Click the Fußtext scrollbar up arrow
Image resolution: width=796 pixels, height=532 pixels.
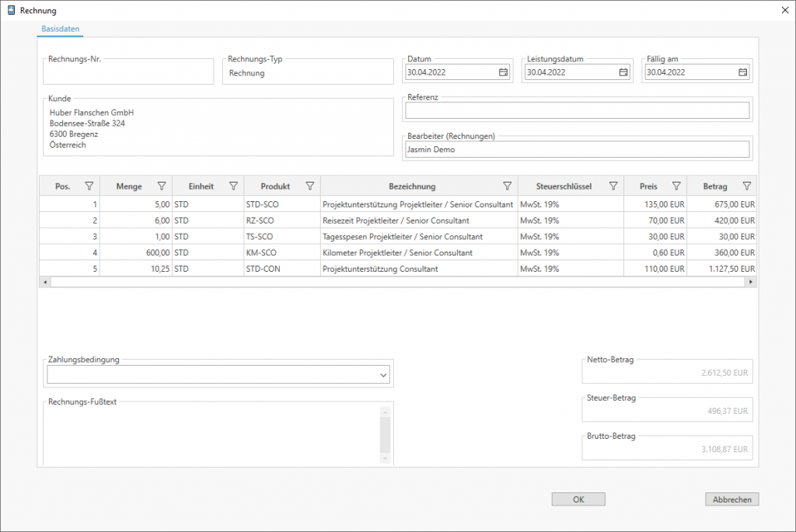(386, 412)
